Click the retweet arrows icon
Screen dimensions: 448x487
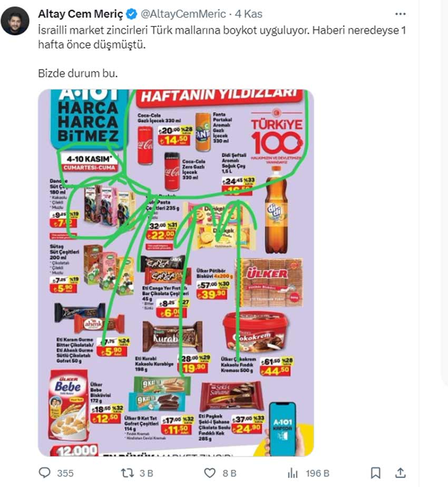(x=127, y=473)
